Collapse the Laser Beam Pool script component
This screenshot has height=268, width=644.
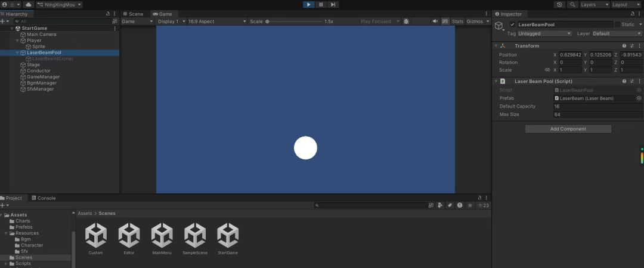496,81
